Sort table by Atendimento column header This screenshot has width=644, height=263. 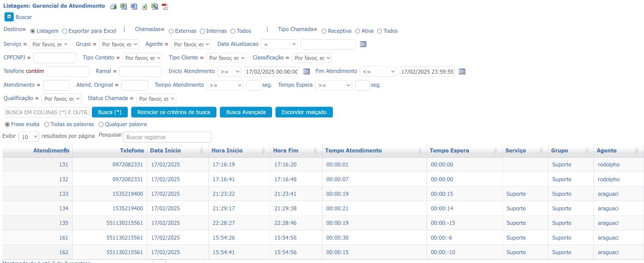[x=51, y=151]
